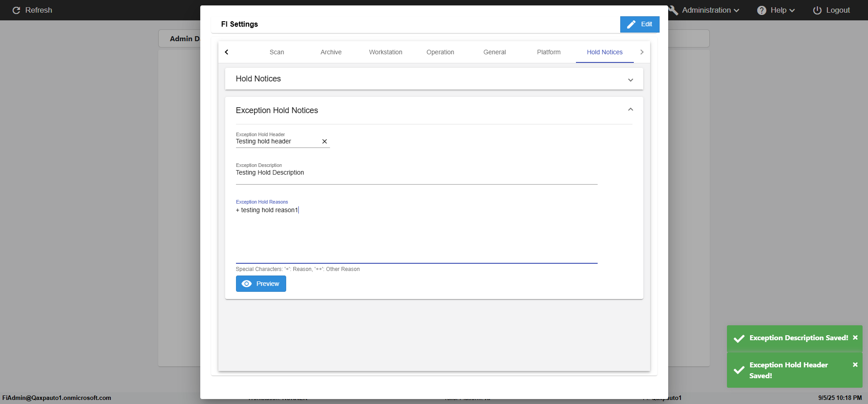Collapse the Exception Hold Notices section
868x404 pixels.
coord(630,110)
